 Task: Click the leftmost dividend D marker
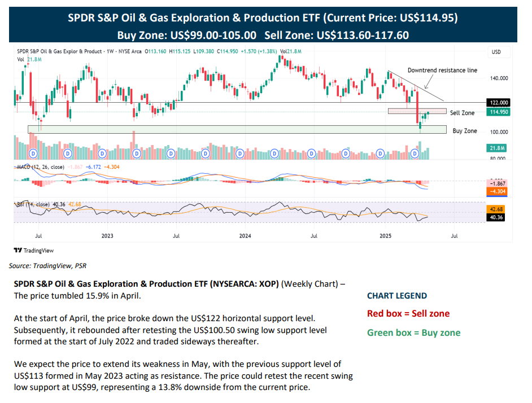33,154
